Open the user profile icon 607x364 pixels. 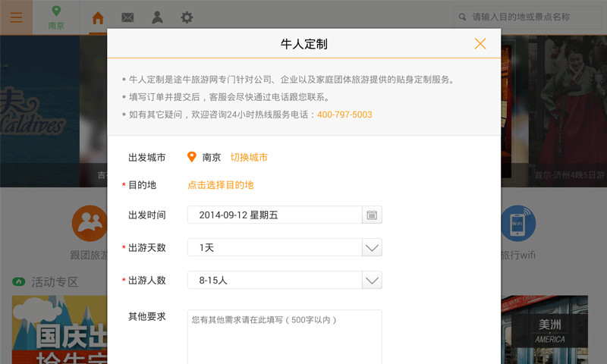(157, 17)
